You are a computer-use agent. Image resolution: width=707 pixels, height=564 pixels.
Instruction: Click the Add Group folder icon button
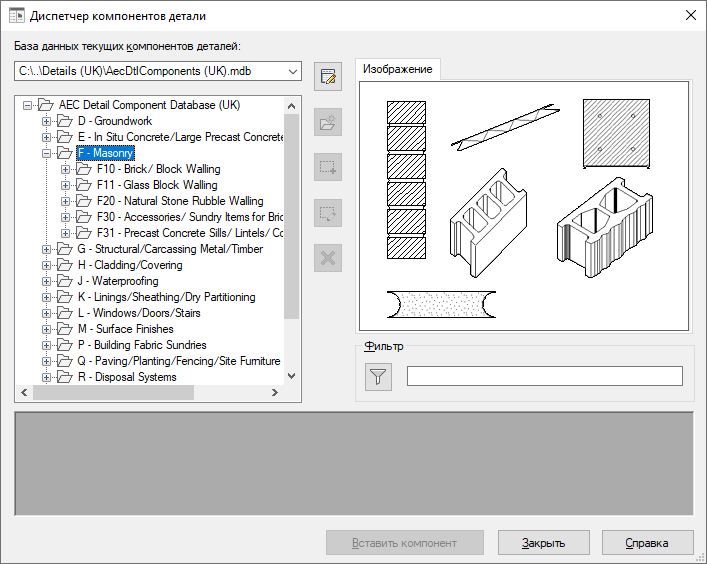(x=328, y=122)
